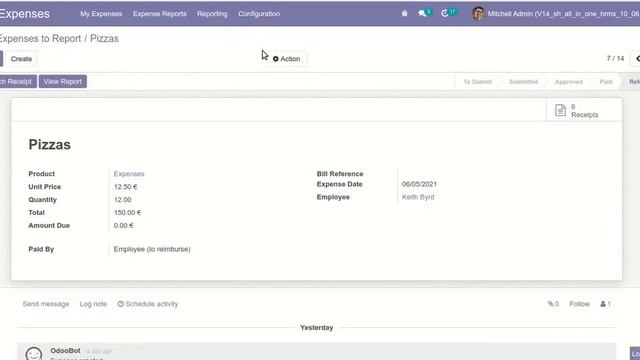
Task: Open the conversations chat icon
Action: pos(422,13)
